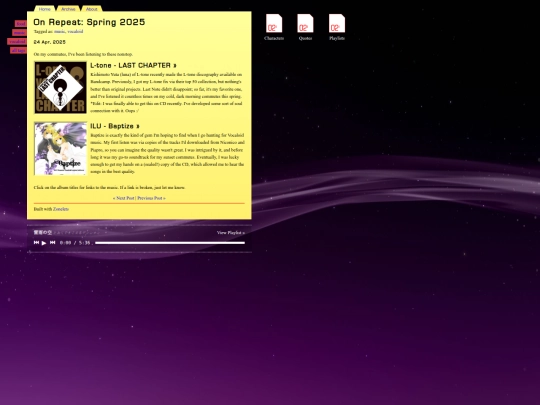Screen dimensions: 540x405
Task: Filter posts by the music side tag
Action: point(19,33)
